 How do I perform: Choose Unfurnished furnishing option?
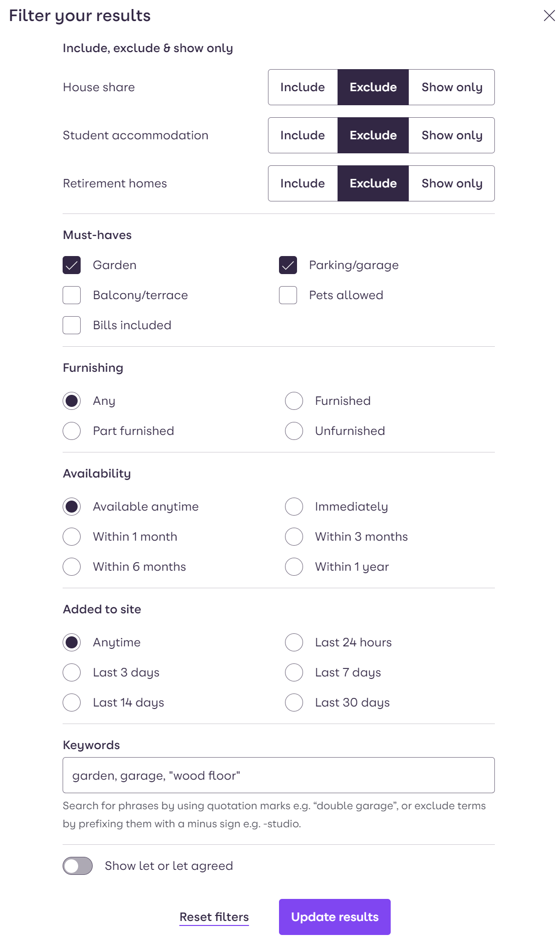coord(294,431)
